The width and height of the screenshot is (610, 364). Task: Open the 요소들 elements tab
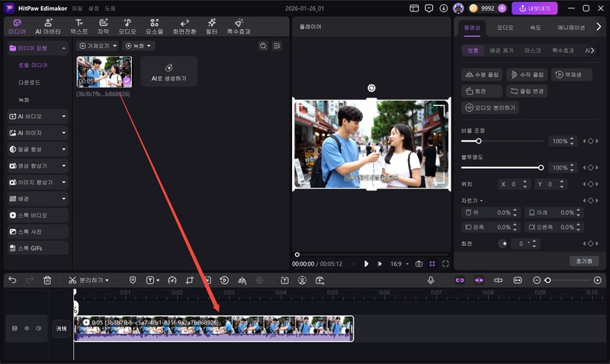[x=155, y=27]
